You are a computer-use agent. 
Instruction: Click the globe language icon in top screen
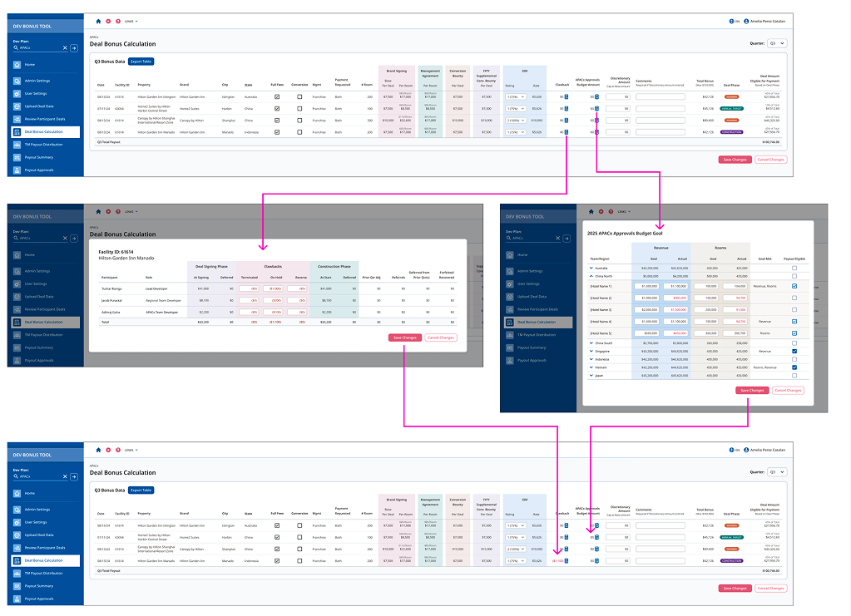click(731, 21)
